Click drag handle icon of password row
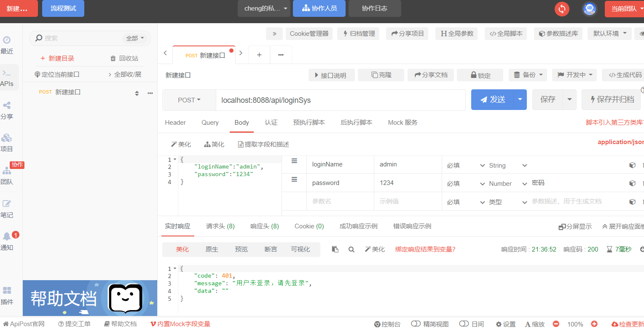Viewport: 644px width, 332px height. 294,179
